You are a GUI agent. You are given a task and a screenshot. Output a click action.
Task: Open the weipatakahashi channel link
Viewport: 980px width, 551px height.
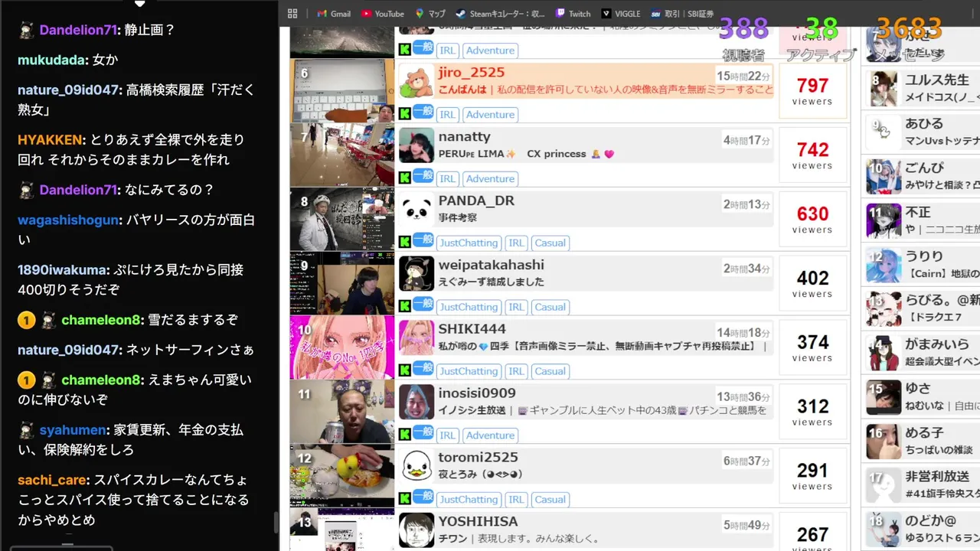click(491, 265)
